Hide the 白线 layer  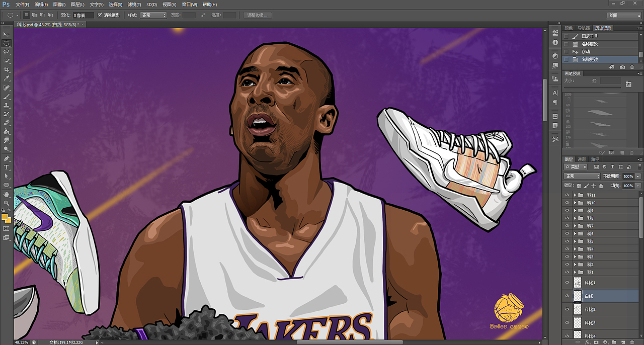568,296
